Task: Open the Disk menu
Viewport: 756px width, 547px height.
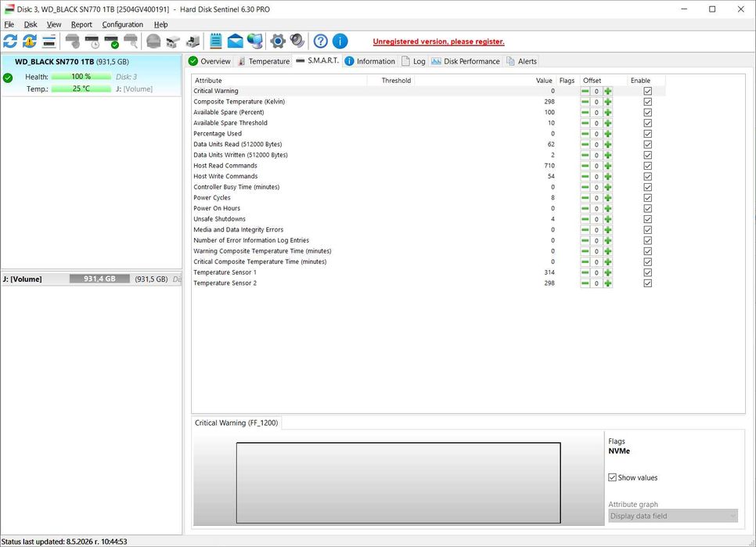Action: coord(31,24)
